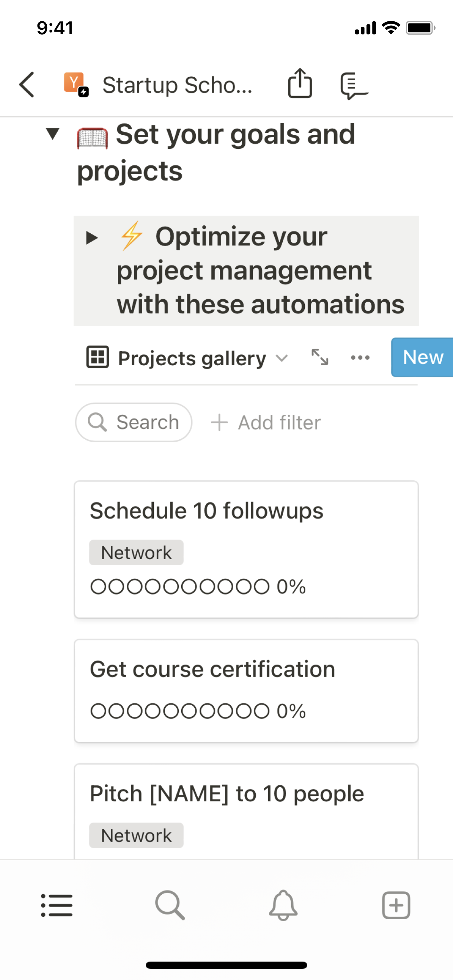Expand the gallery to full page
453x980 pixels.
click(x=320, y=357)
